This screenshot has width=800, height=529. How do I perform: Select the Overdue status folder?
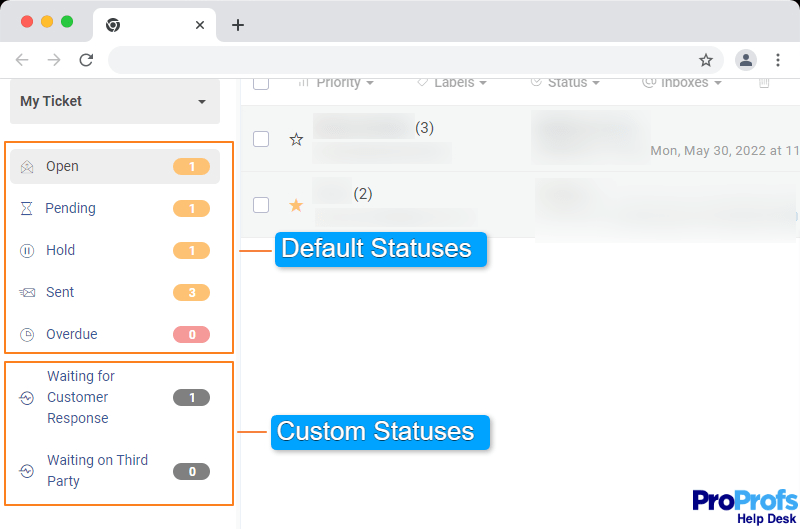pyautogui.click(x=115, y=334)
